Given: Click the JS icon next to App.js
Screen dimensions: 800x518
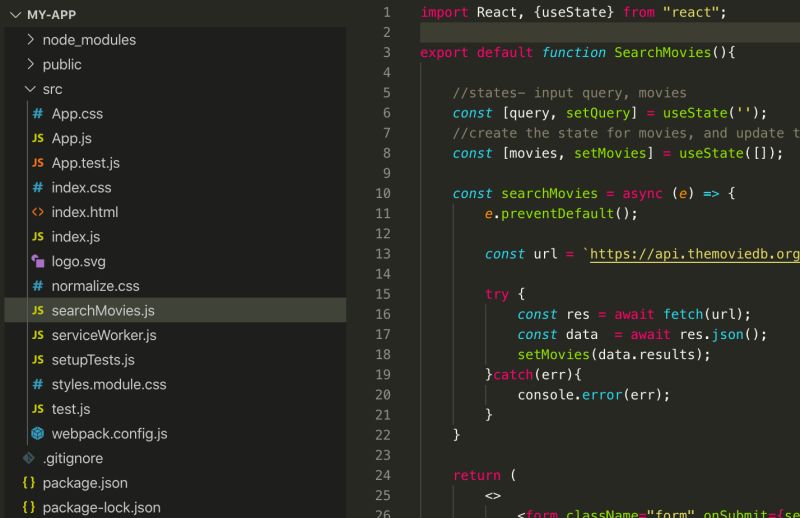Looking at the screenshot, I should click(38, 138).
